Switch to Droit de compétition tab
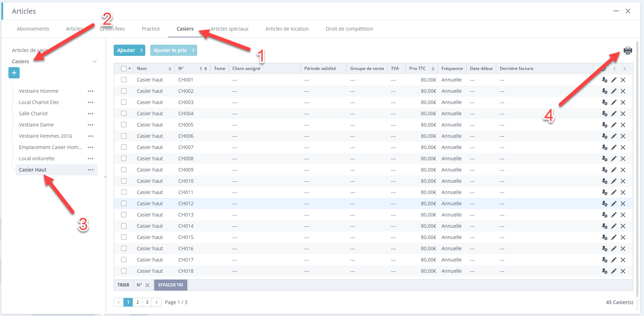The height and width of the screenshot is (316, 644). click(349, 29)
